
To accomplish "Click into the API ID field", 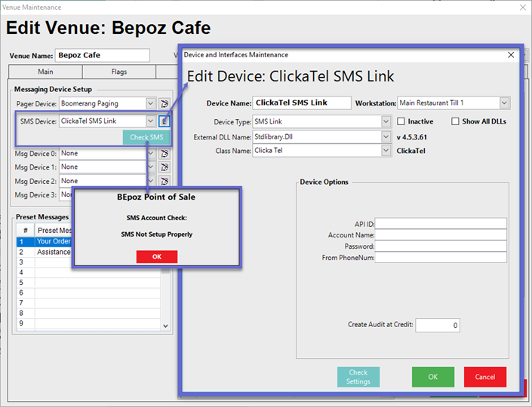I will pos(441,224).
